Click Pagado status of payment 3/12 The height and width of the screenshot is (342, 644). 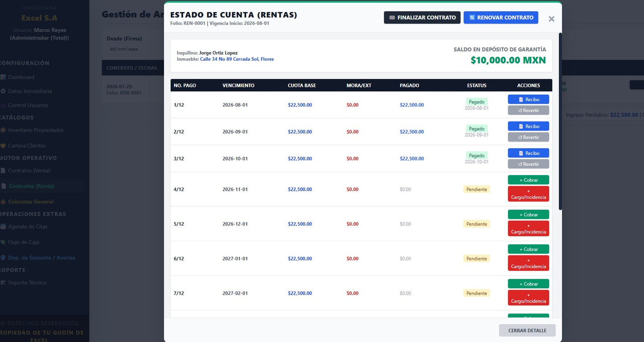point(476,155)
